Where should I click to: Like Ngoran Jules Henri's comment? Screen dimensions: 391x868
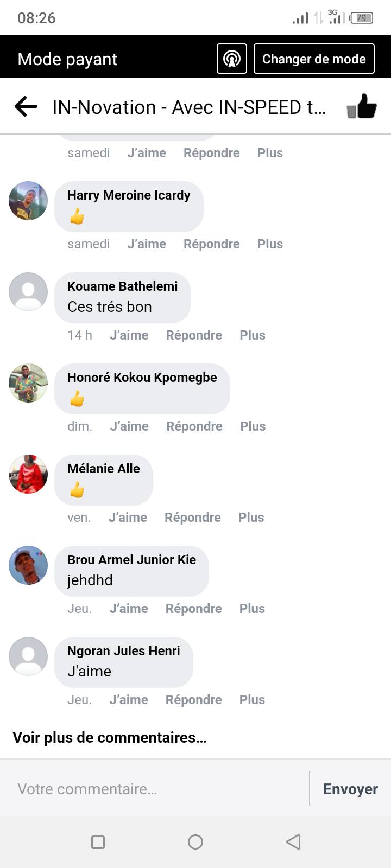click(129, 700)
